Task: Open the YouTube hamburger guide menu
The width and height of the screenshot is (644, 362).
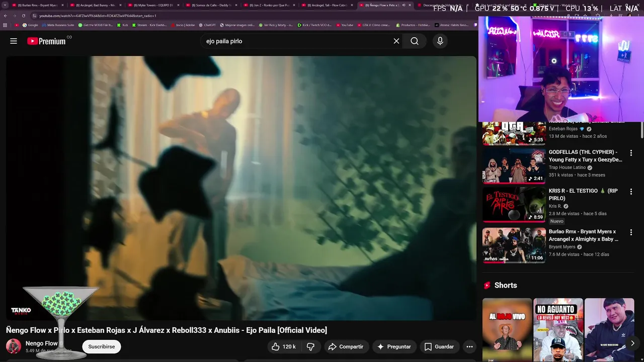Action: pos(14,41)
